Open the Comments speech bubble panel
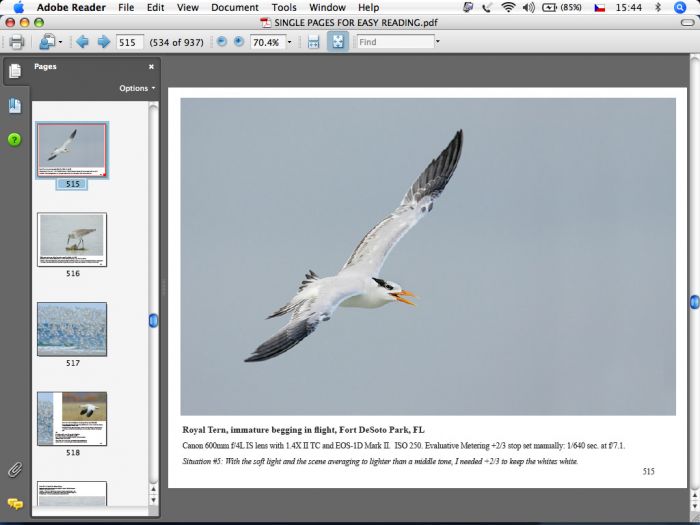Screen dimensions: 700x525 pyautogui.click(x=14, y=504)
